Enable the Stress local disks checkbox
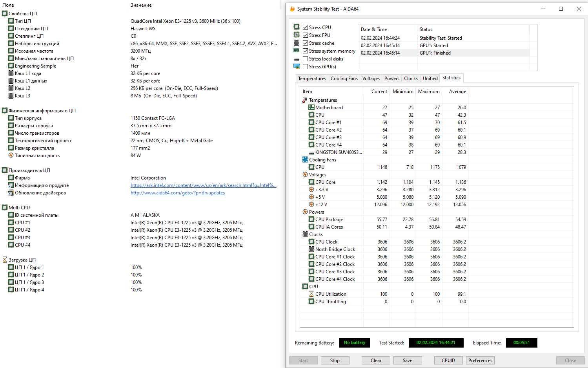The height and width of the screenshot is (368, 588). tap(305, 59)
